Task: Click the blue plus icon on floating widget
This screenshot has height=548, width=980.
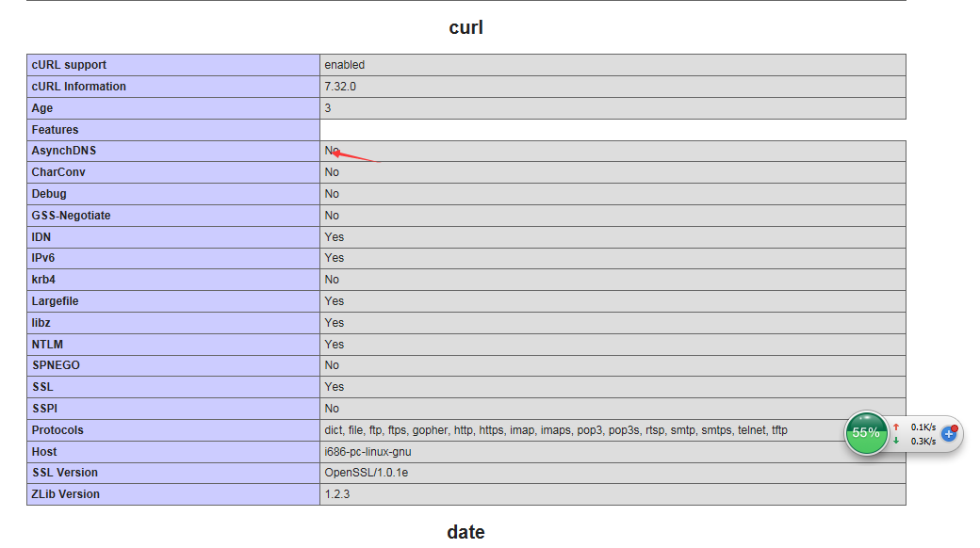Action: [949, 434]
